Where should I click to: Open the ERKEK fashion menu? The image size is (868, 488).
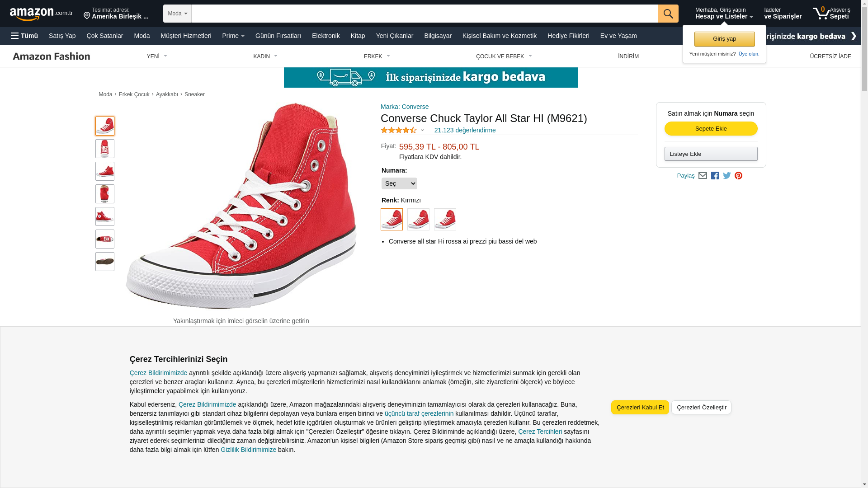(377, 56)
